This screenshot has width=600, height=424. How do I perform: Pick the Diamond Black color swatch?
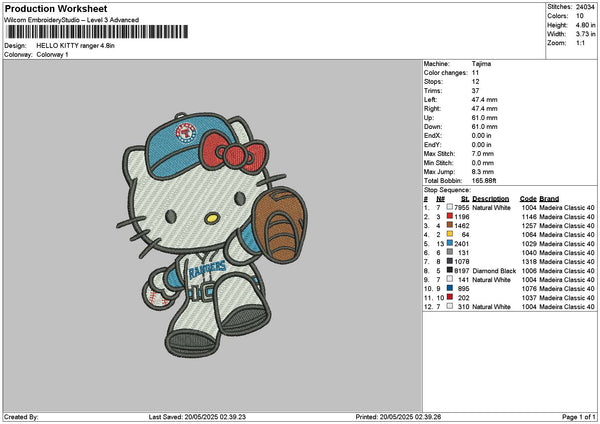[451, 271]
